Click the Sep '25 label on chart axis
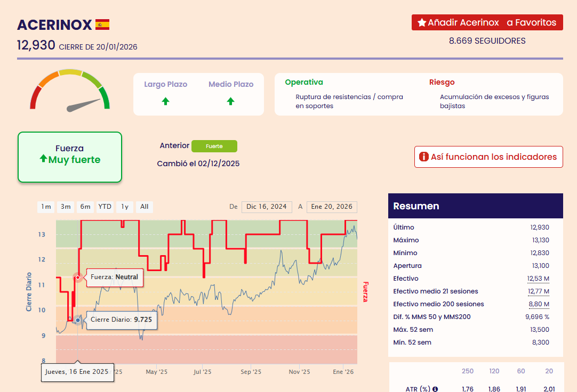Screen dimensions: 577x392 pyautogui.click(x=251, y=372)
